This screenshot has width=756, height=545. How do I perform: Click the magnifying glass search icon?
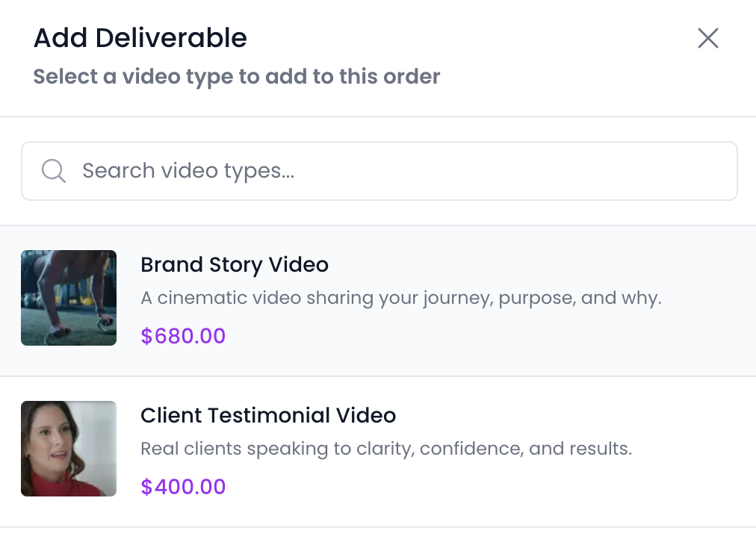(x=54, y=171)
